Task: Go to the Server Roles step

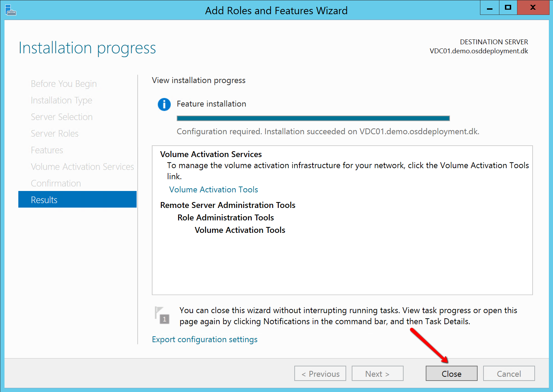Action: coord(55,134)
